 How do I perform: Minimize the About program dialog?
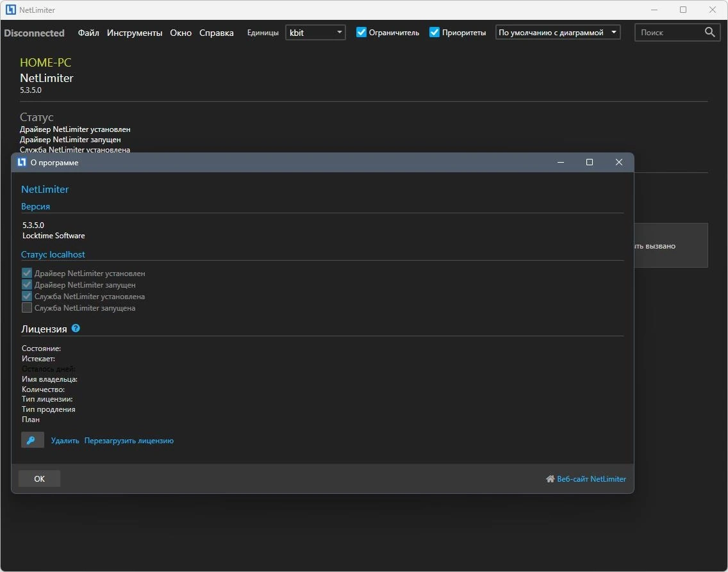click(x=560, y=162)
